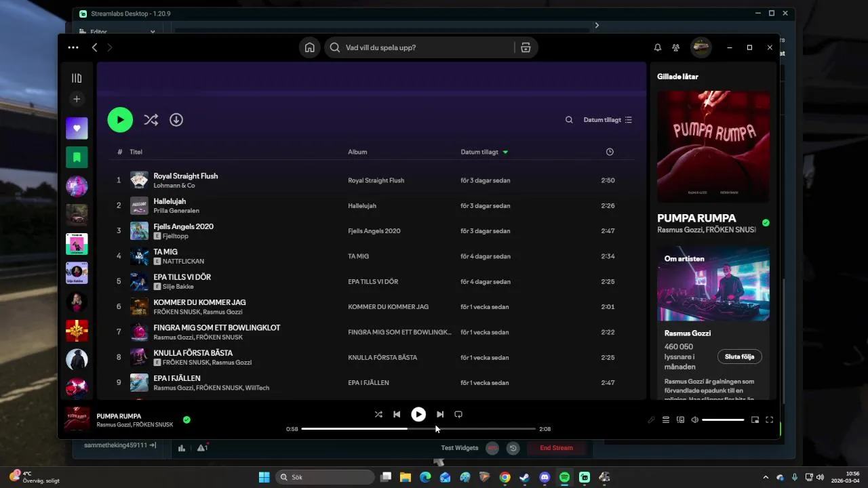The height and width of the screenshot is (488, 868).
Task: Adjust the Spotify volume slider
Action: pos(723,420)
